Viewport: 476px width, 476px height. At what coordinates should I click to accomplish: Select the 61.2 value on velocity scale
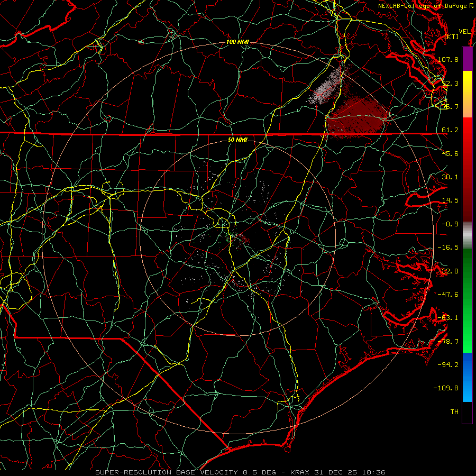point(450,130)
